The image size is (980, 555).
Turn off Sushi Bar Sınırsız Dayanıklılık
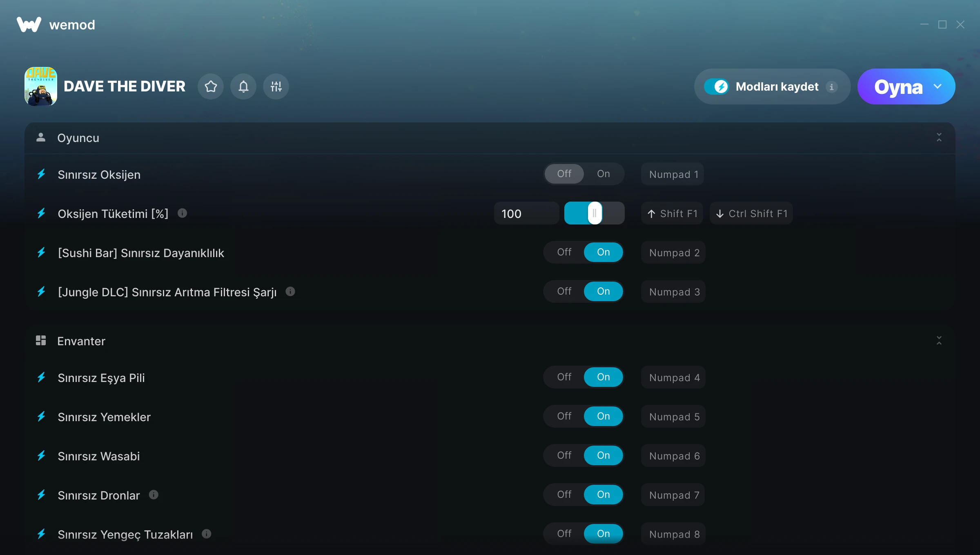click(564, 252)
